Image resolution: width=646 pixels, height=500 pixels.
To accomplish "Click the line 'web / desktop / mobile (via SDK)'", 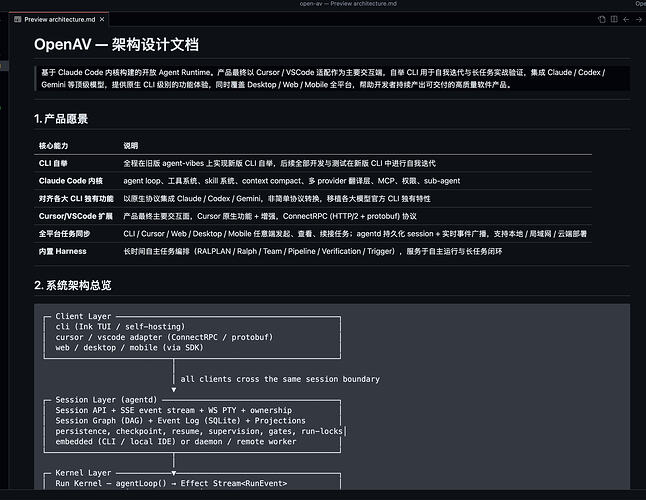I will (x=129, y=348).
